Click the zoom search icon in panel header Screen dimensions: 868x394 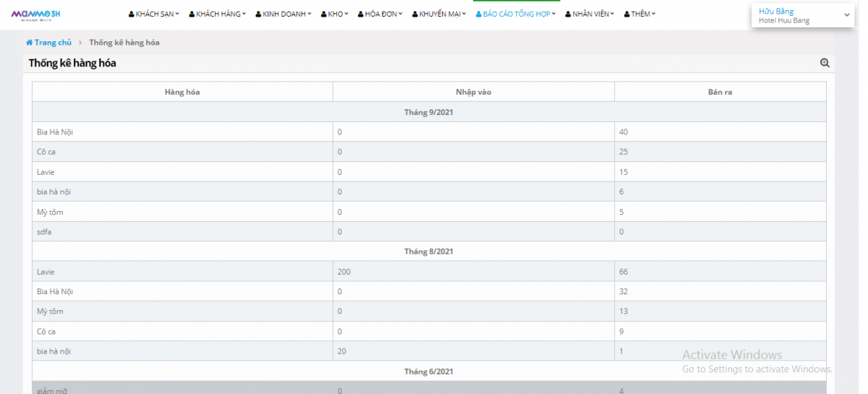coord(825,64)
